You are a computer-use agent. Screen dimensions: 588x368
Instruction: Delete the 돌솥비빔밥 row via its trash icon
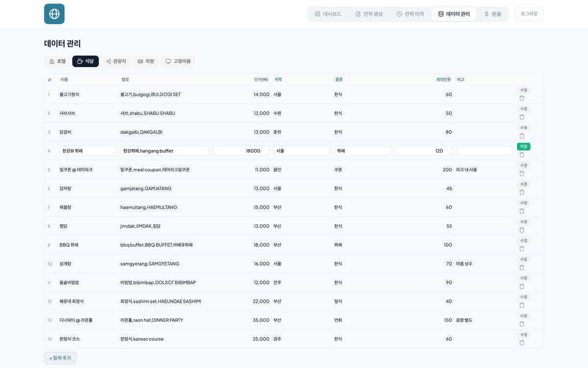click(x=522, y=286)
